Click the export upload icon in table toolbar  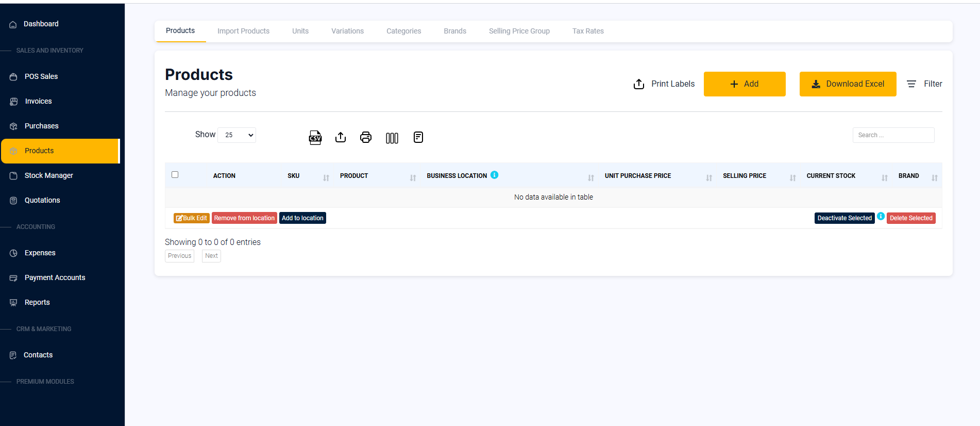click(341, 137)
